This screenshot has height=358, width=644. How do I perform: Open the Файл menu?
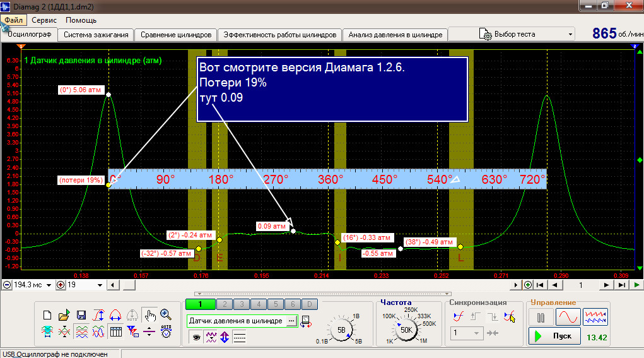point(13,20)
